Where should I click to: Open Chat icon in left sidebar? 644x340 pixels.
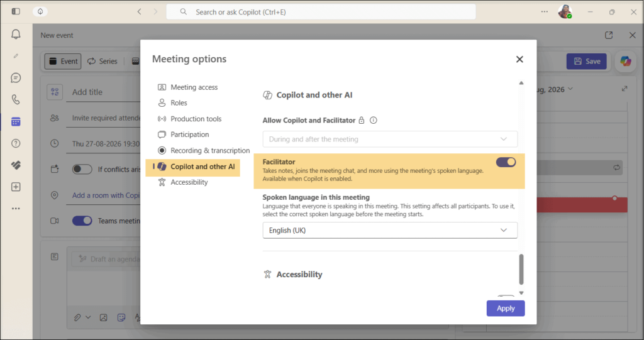point(16,77)
